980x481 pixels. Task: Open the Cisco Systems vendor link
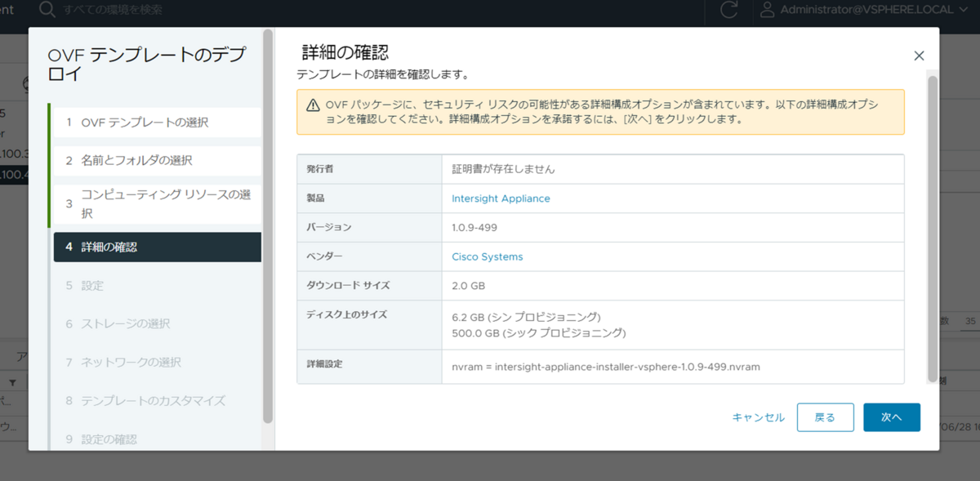tap(487, 256)
